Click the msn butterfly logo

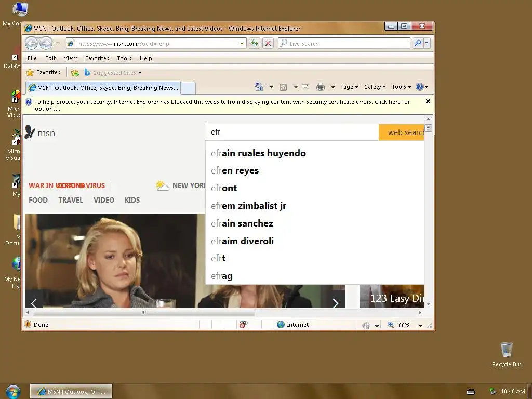click(x=30, y=132)
